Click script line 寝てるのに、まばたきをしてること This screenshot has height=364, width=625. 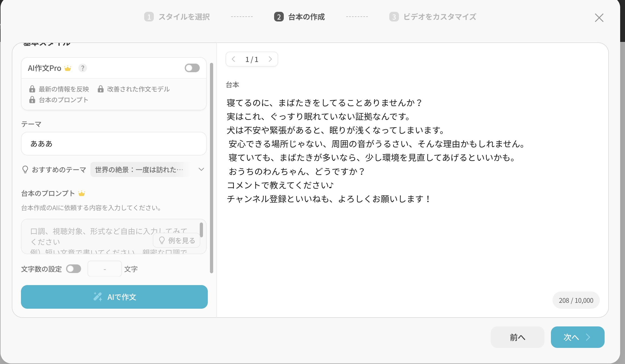[325, 103]
